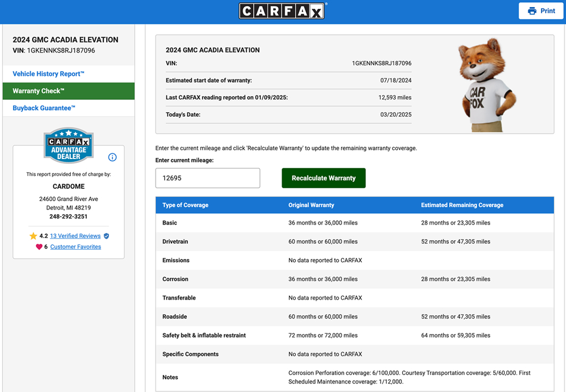Click the info icon beside the dealer badge
Screen dimensions: 566x392
click(112, 157)
